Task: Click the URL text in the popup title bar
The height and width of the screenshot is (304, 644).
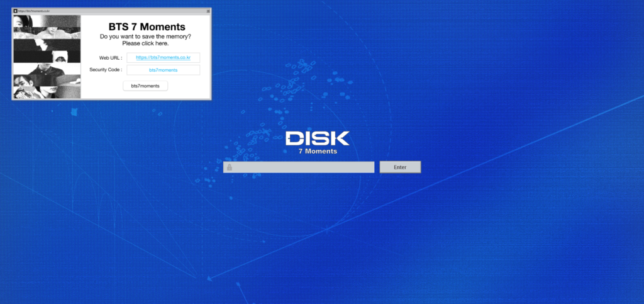Action: pos(34,11)
